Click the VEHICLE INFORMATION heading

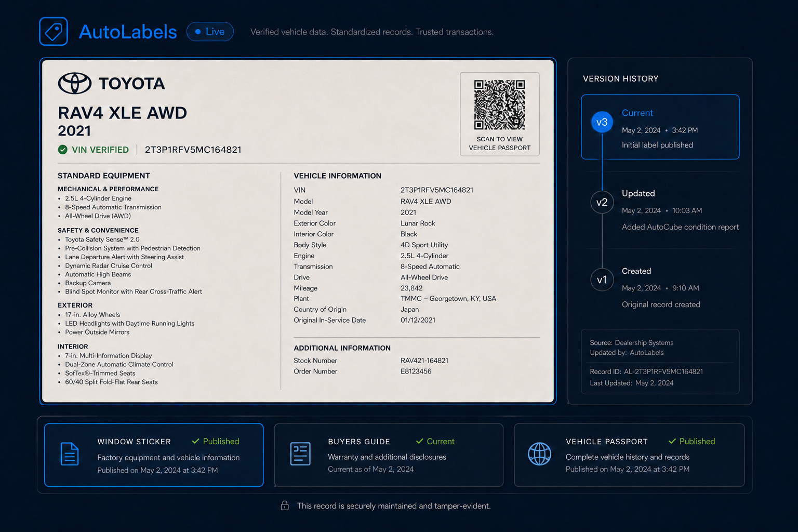(338, 176)
